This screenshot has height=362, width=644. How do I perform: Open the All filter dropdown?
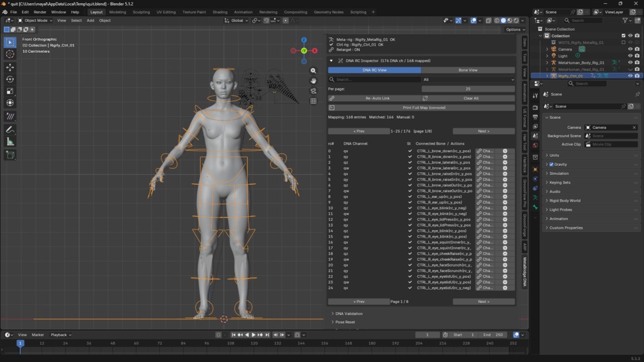point(468,80)
